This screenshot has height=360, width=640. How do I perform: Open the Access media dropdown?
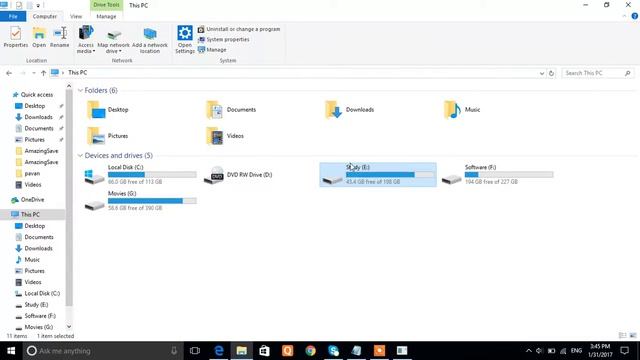pyautogui.click(x=86, y=39)
